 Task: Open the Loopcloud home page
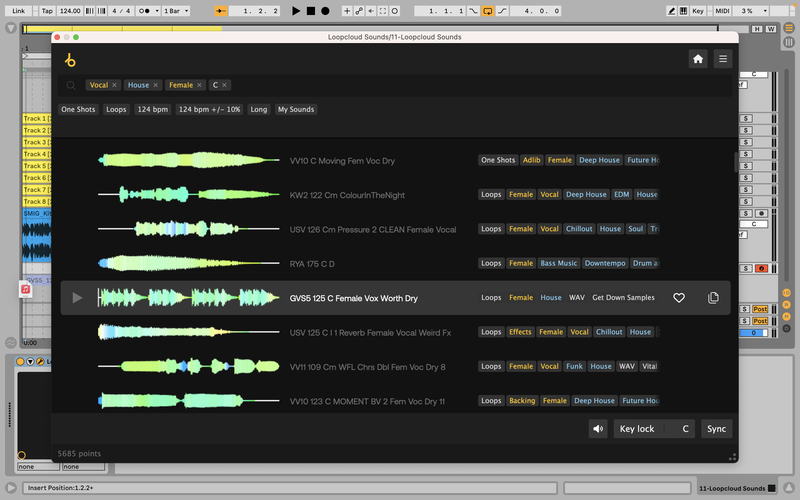tap(698, 59)
